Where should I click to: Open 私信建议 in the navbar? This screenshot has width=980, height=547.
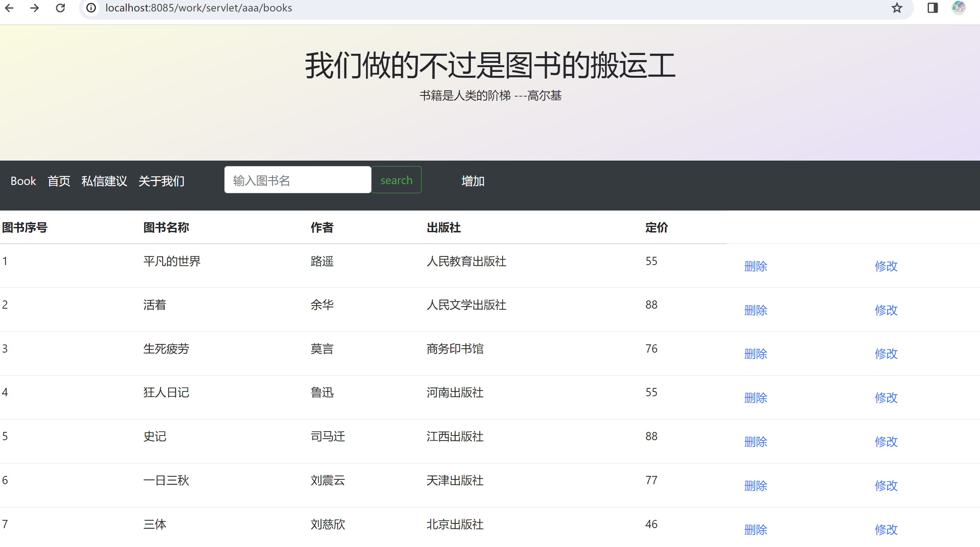pyautogui.click(x=104, y=181)
